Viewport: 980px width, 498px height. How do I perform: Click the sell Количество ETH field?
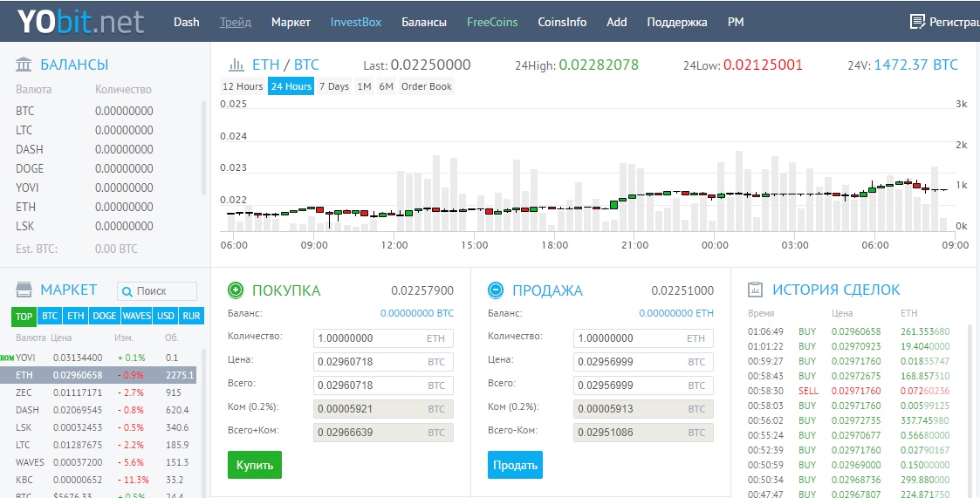tap(643, 338)
